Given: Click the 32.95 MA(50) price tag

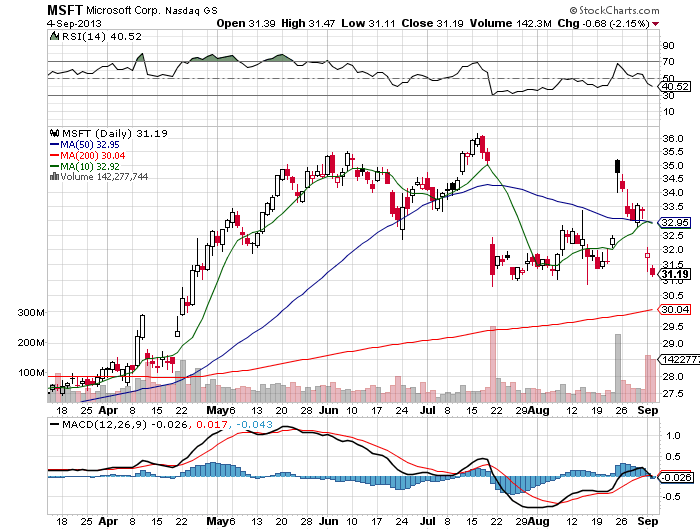Looking at the screenshot, I should coord(675,222).
